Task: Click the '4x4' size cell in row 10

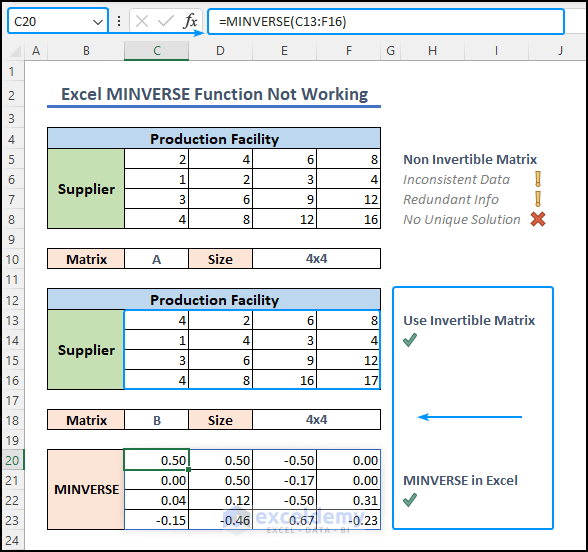Action: coord(316,259)
